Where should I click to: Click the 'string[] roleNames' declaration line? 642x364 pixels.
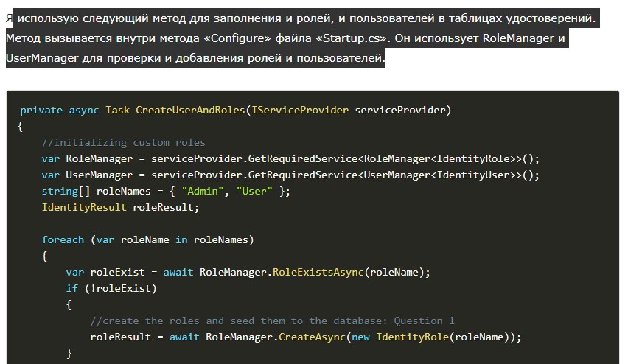click(x=166, y=192)
